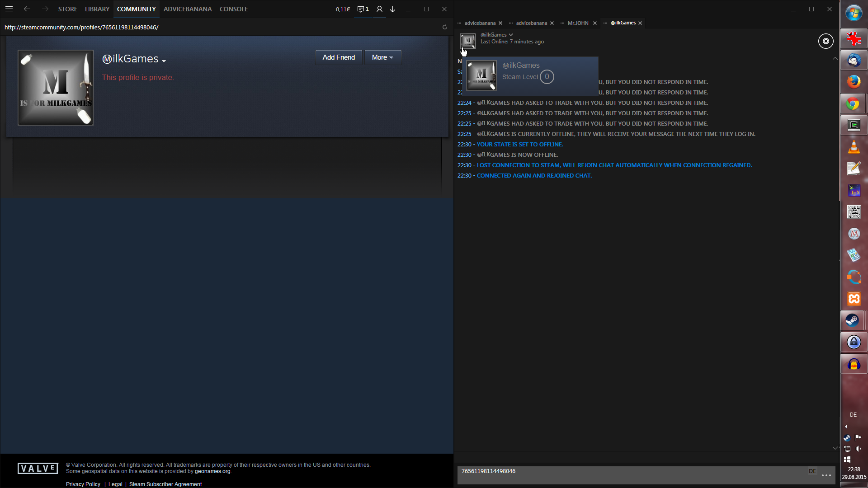This screenshot has width=868, height=488.
Task: Click the chat message input field
Action: pos(633,474)
